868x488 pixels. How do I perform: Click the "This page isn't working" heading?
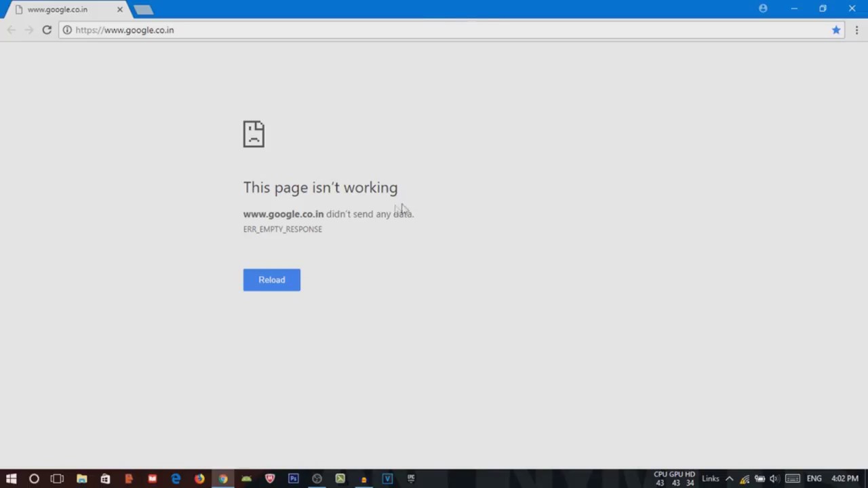pyautogui.click(x=320, y=188)
